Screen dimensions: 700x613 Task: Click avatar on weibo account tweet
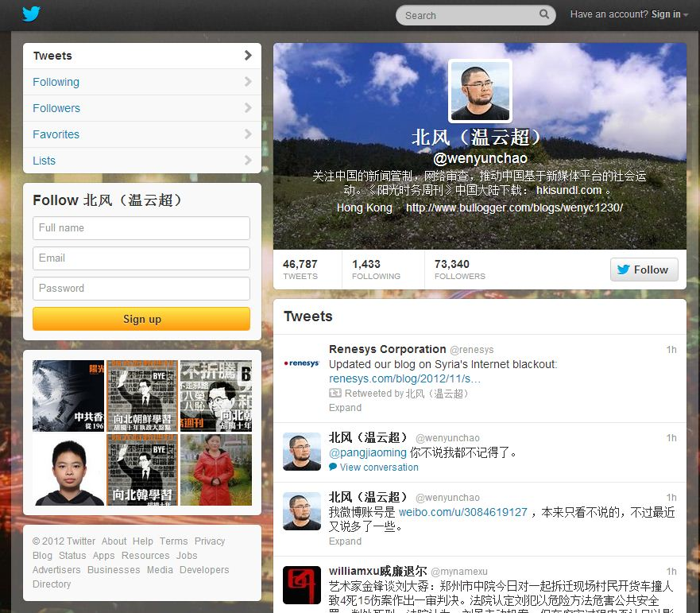302,511
